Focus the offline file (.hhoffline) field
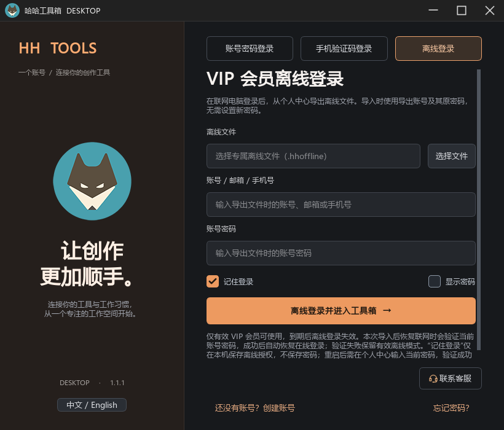 pyautogui.click(x=313, y=156)
